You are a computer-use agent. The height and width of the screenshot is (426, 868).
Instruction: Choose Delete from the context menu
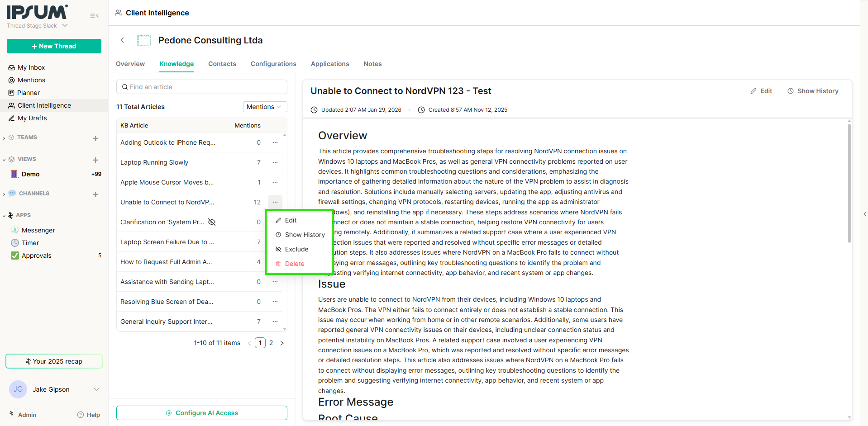294,264
